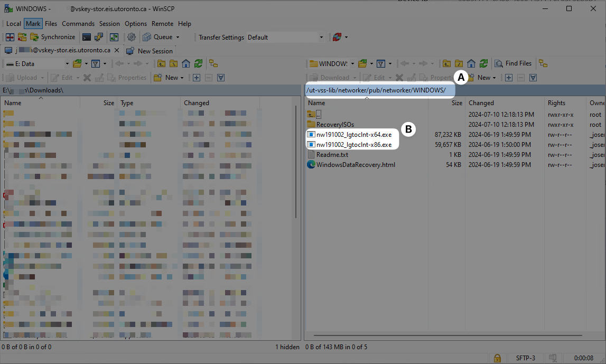Click remote panel select files plus icon
Image resolution: width=606 pixels, height=364 pixels.
coord(509,78)
